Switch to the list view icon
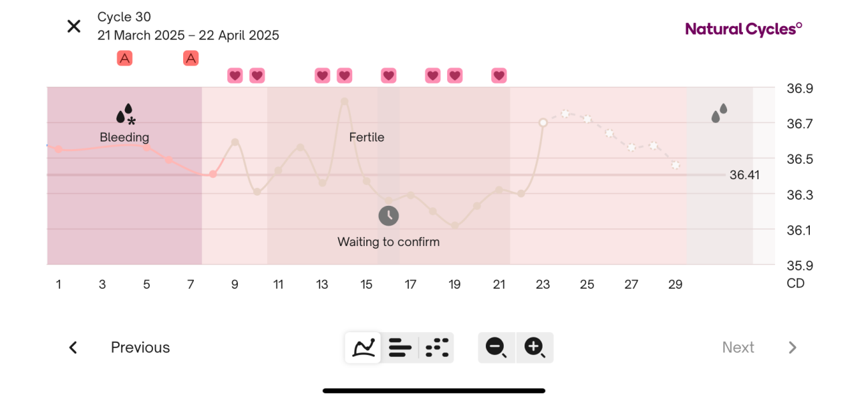The height and width of the screenshot is (401, 868). tap(400, 348)
